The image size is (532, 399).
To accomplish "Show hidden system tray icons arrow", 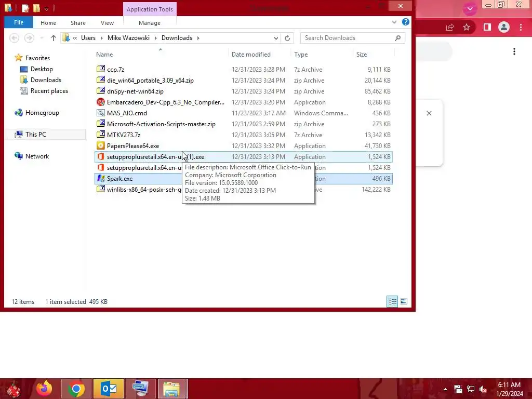I will [445, 389].
